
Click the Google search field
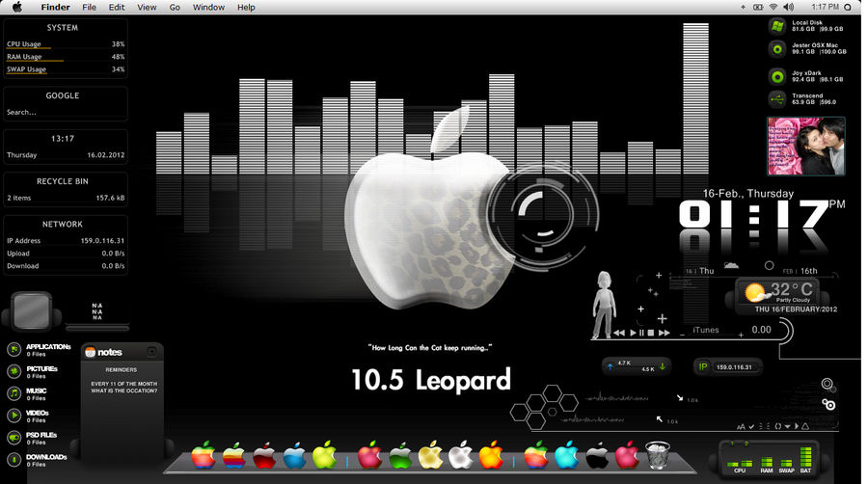[66, 112]
